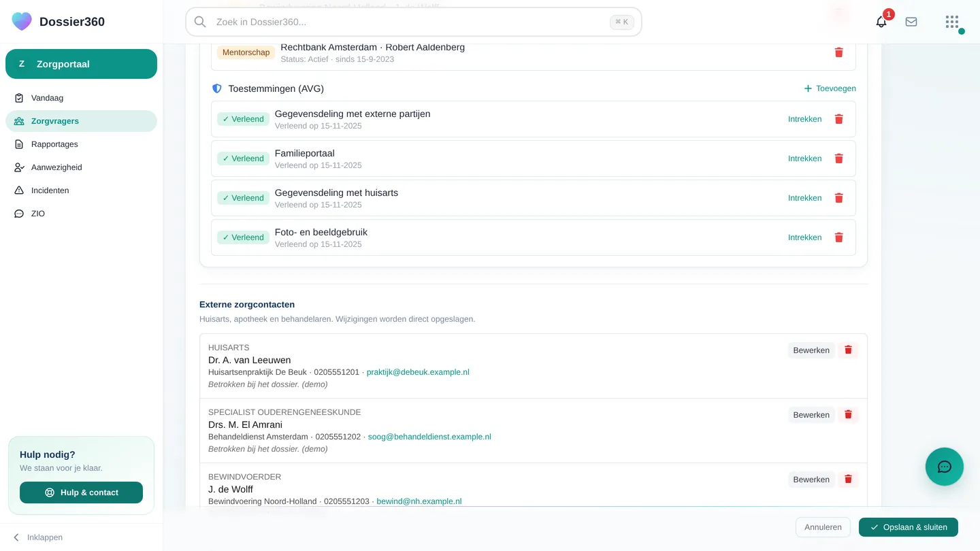Go to Vandaag in the sidebar
This screenshot has width=980, height=551.
tap(81, 98)
